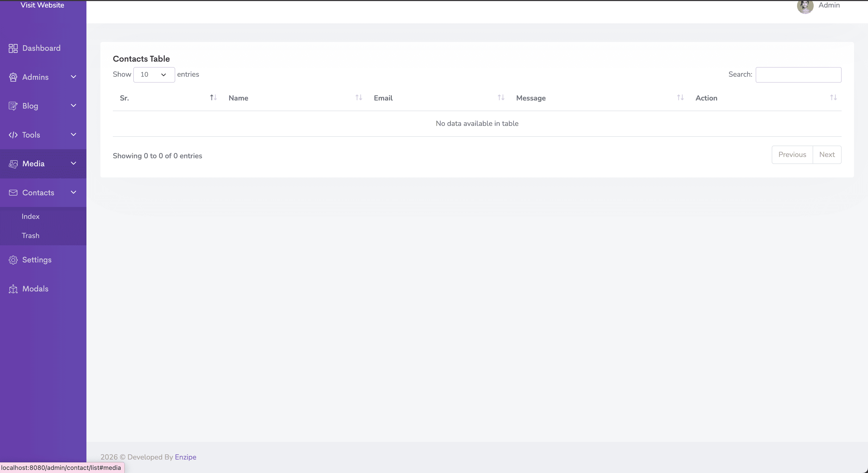Sort table by Name column arrows
Screen dimensions: 868x473
coord(359,97)
